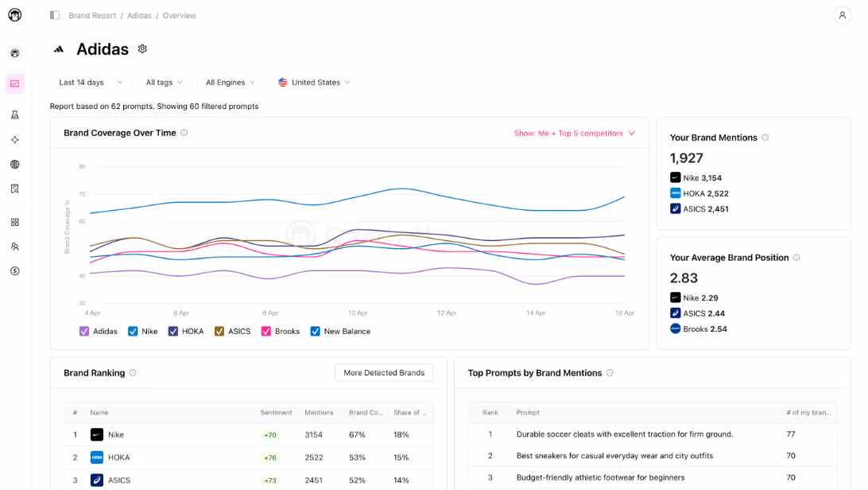Viewport: 868px width, 490px height.
Task: Show info for Brand Coverage Over Time
Action: coord(184,133)
